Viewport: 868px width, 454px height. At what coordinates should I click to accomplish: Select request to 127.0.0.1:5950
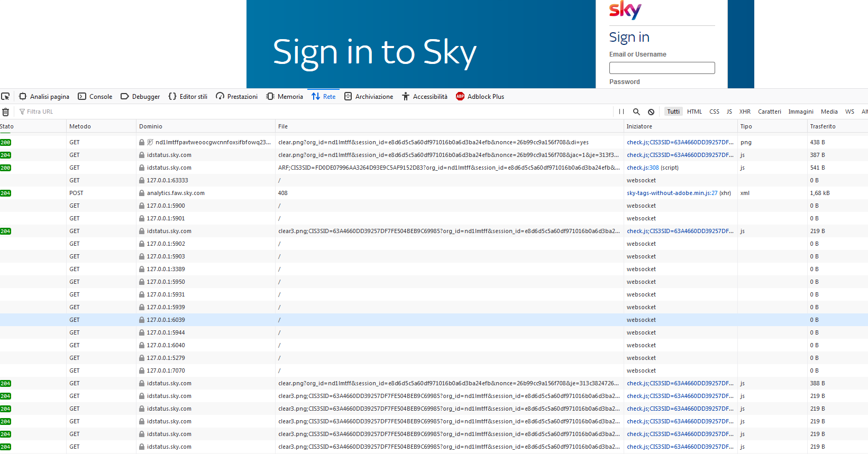(x=434, y=282)
